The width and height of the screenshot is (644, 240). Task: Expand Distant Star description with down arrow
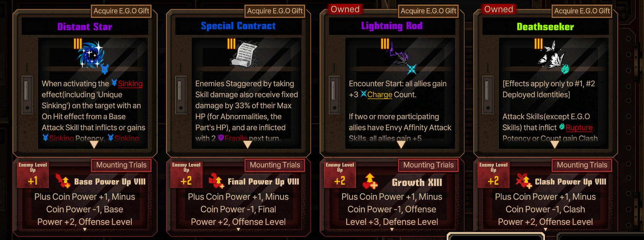[x=94, y=145]
